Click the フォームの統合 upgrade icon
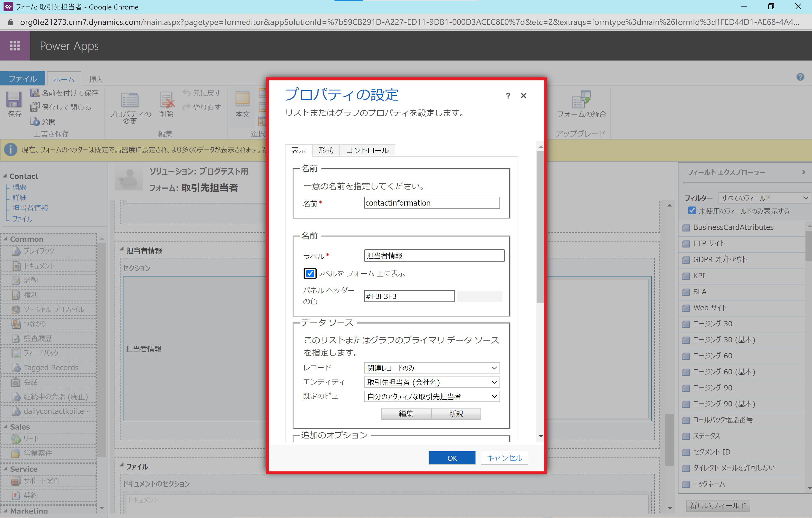The image size is (812, 518). [581, 99]
